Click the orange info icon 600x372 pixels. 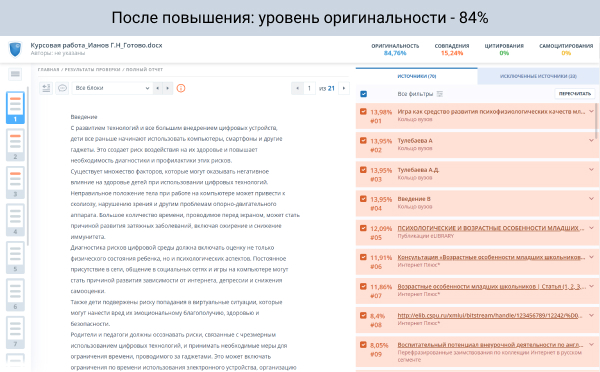[x=181, y=88]
